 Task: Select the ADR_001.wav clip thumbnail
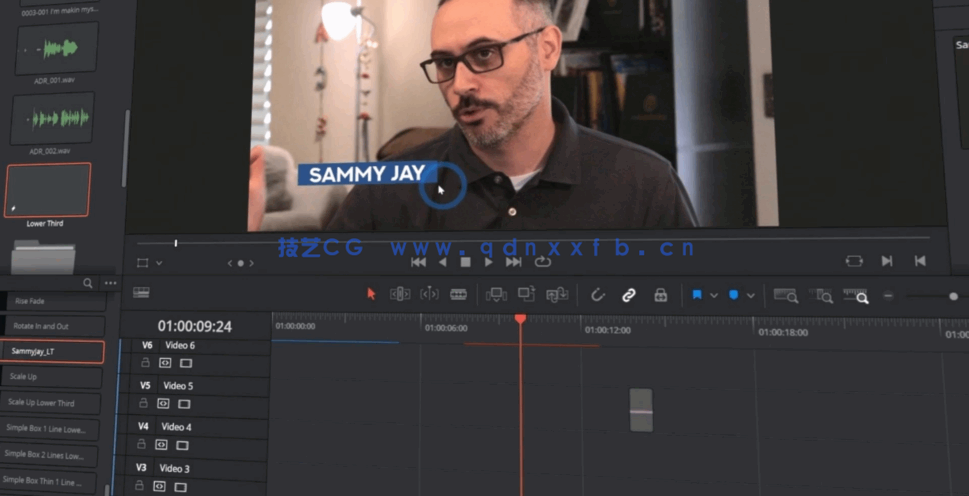(56, 48)
